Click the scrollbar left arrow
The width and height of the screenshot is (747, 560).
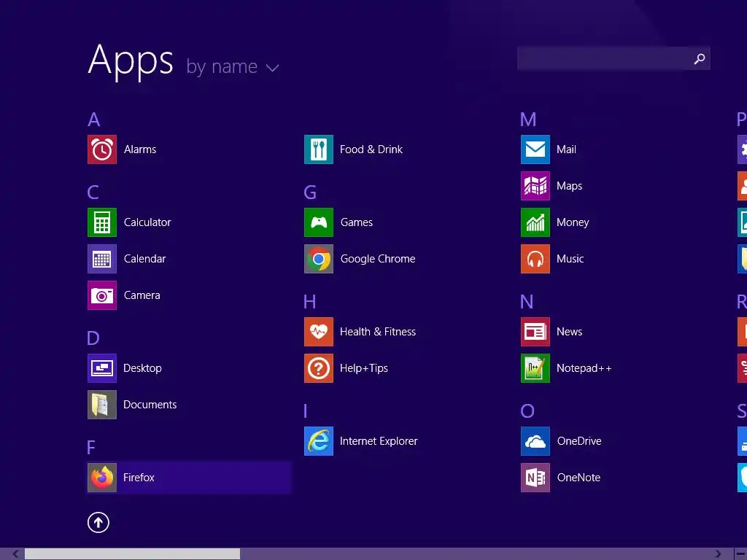point(16,554)
